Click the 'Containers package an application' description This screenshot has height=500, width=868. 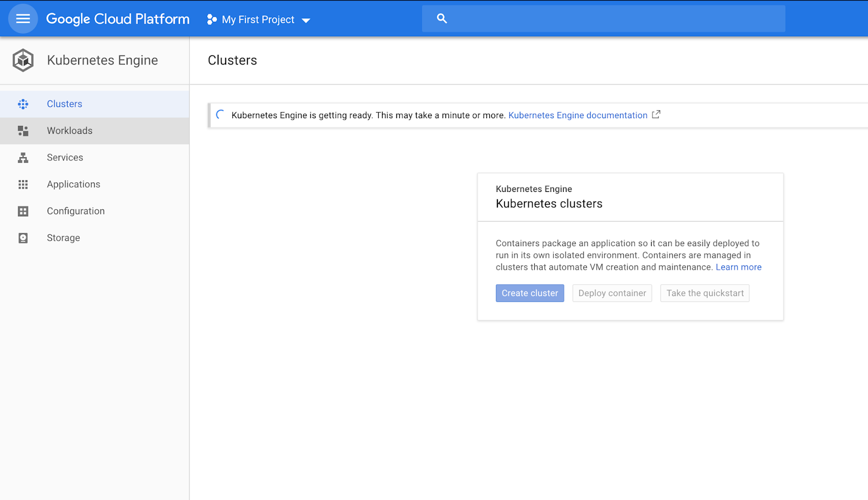[x=628, y=255]
